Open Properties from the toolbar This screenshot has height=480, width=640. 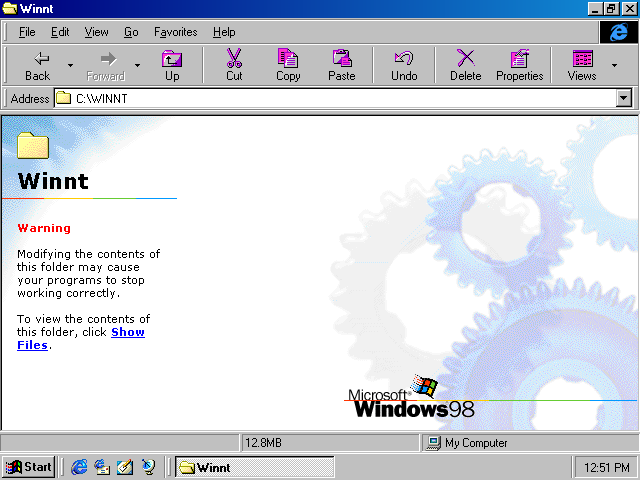pos(520,65)
